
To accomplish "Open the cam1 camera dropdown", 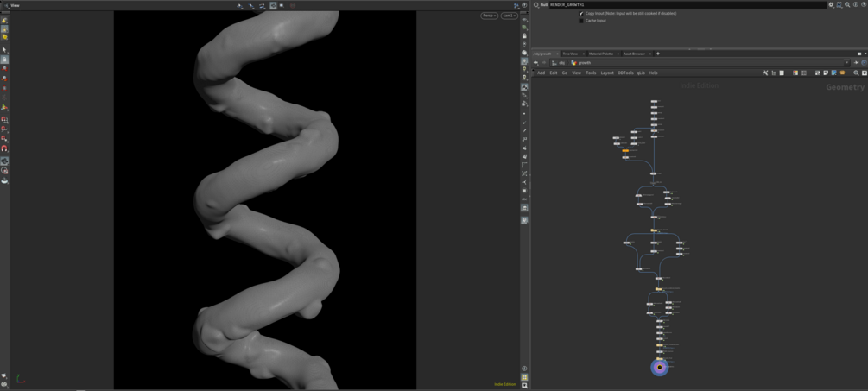I will (508, 16).
